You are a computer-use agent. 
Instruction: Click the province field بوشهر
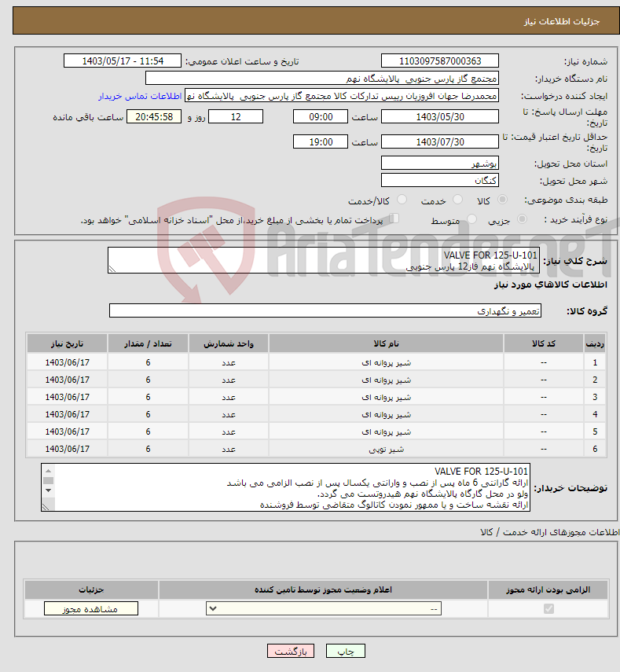439,163
